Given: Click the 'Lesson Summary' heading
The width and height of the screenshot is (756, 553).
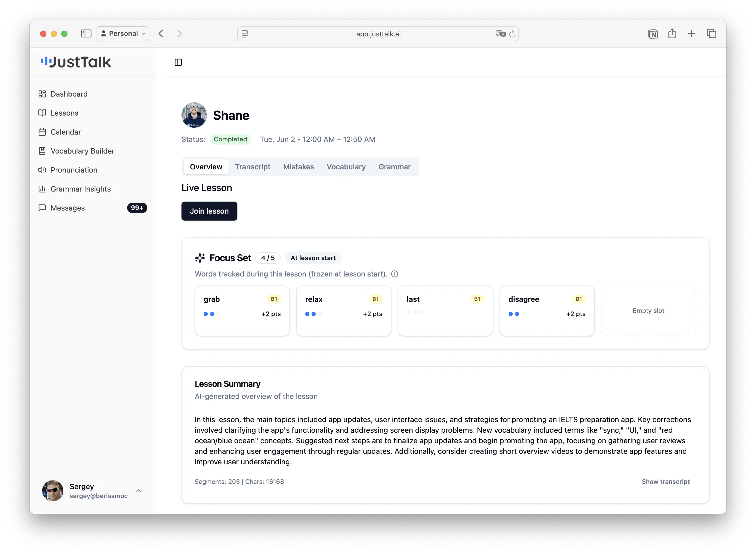Looking at the screenshot, I should pos(227,384).
